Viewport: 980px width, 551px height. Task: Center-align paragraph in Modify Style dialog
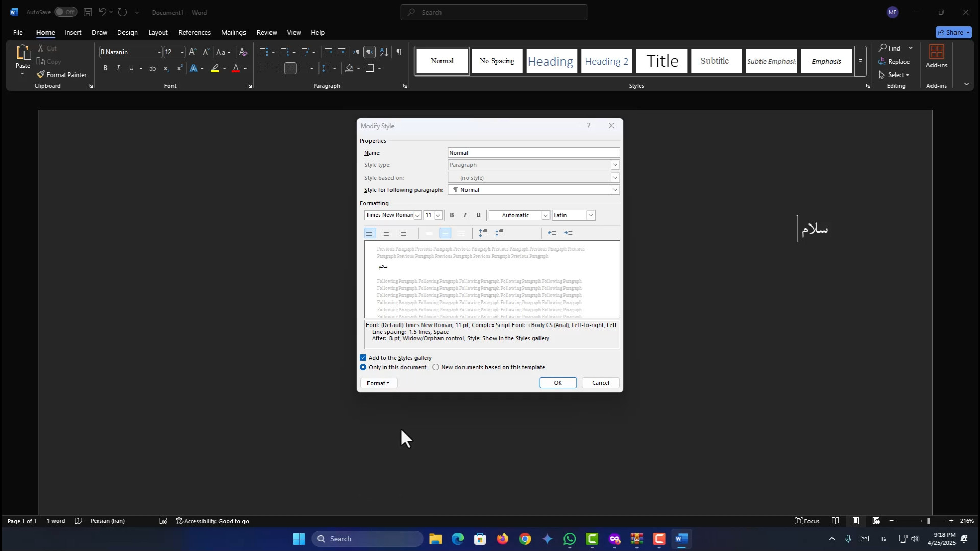coord(386,233)
